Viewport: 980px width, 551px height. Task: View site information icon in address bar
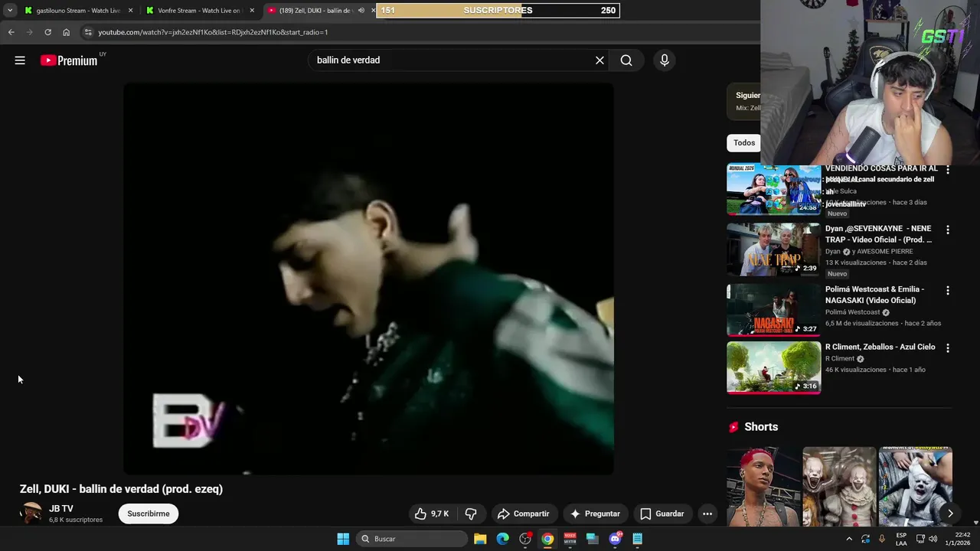pyautogui.click(x=88, y=32)
